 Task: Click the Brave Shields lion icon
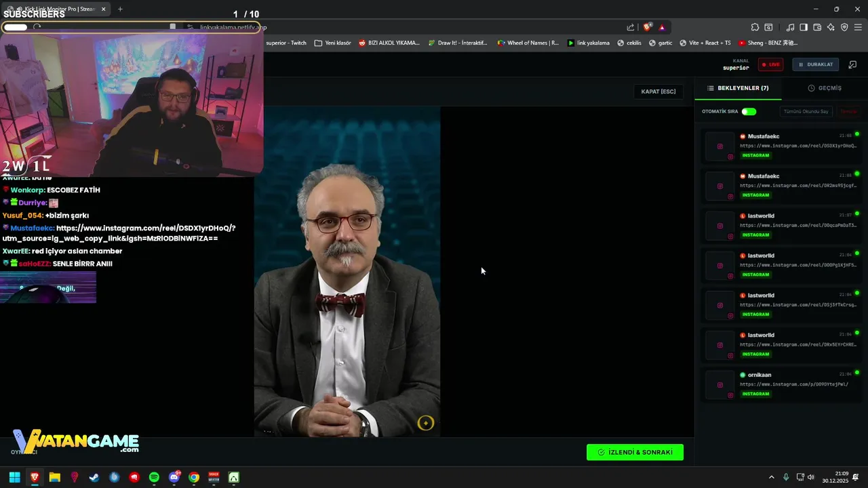[648, 27]
